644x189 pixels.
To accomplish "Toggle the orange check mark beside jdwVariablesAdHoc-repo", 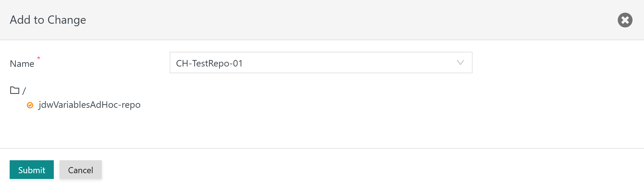I will pos(30,105).
